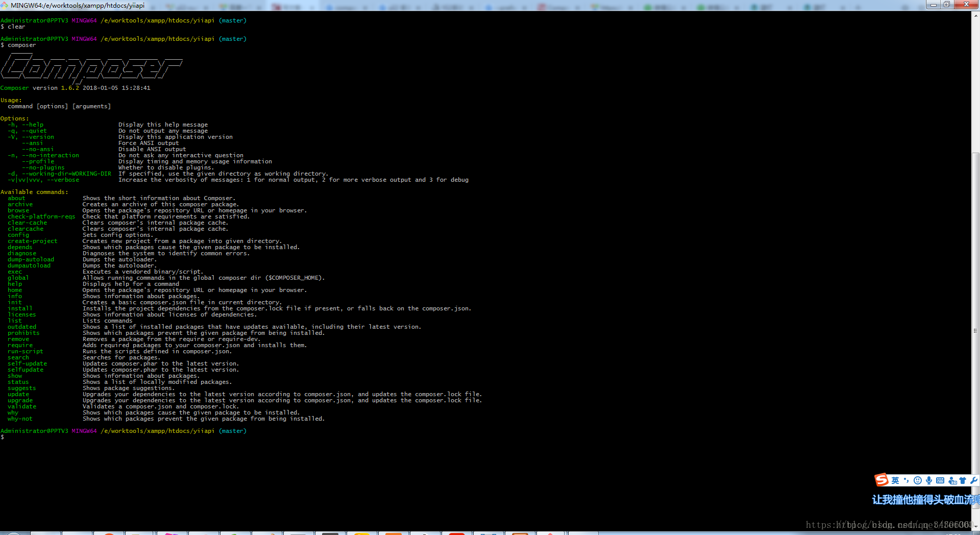Click the 'Usage:' heading
This screenshot has width=980, height=535.
[11, 100]
